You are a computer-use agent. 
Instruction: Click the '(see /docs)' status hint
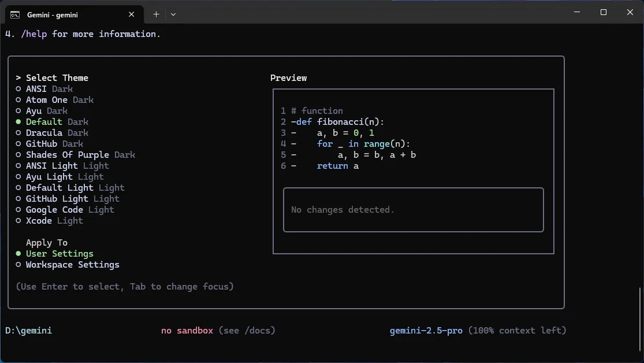coord(247,331)
